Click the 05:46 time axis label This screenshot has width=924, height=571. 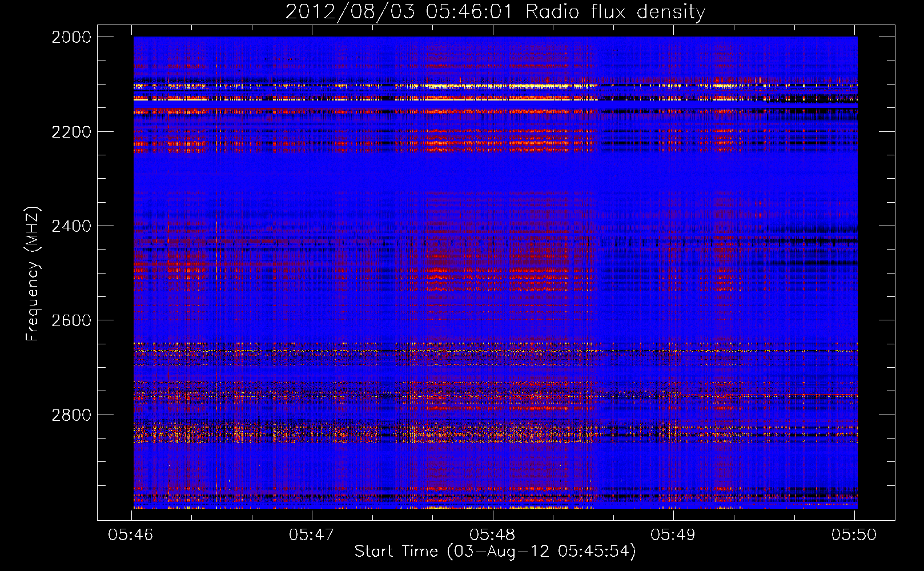pos(131,534)
